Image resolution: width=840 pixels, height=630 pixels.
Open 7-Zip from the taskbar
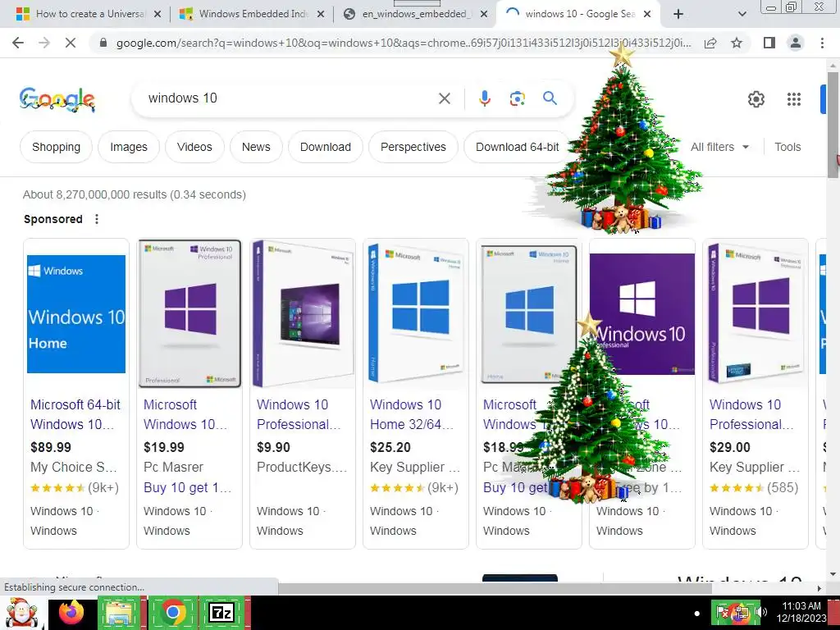[x=221, y=612]
